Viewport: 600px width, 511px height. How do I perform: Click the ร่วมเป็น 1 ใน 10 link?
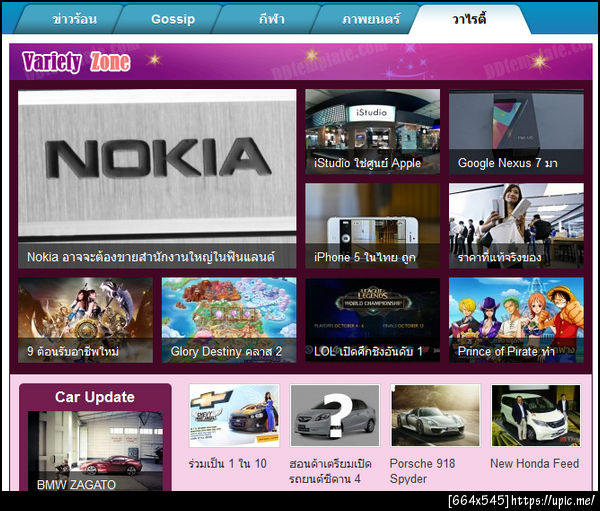coord(228,464)
